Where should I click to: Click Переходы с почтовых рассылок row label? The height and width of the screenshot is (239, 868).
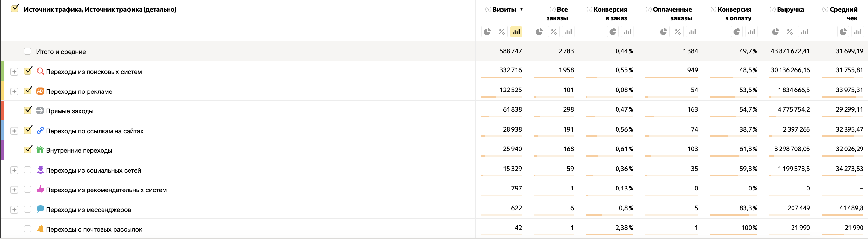click(x=94, y=229)
